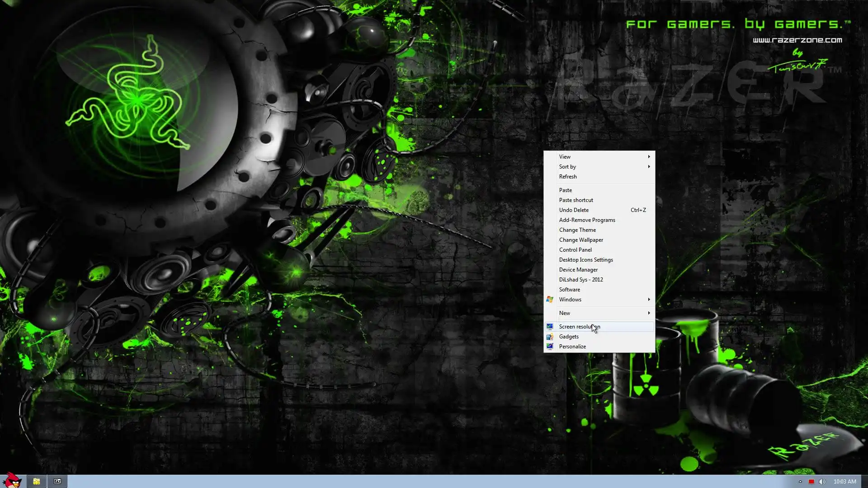Click Change Wallpaper in the menu
The width and height of the screenshot is (868, 488).
[x=581, y=240]
